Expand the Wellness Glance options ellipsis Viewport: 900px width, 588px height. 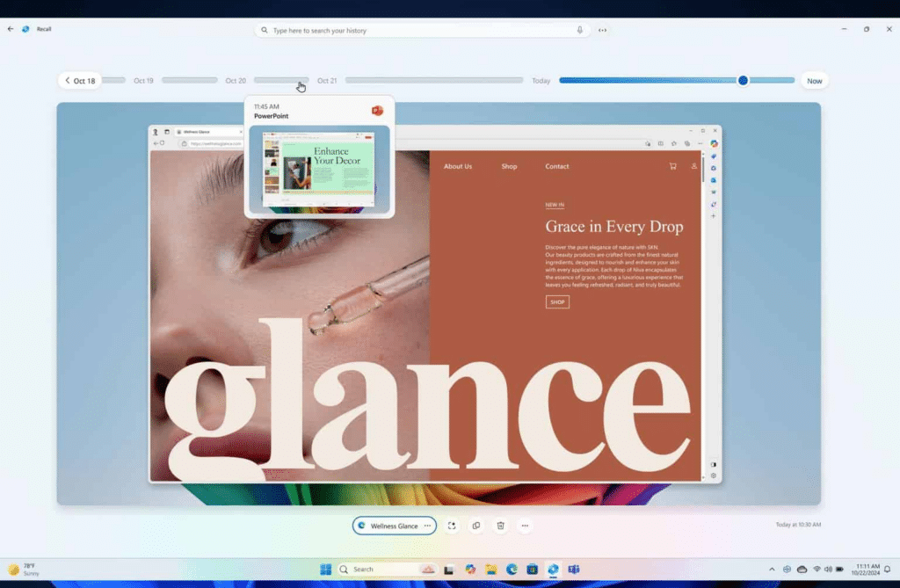point(427,526)
